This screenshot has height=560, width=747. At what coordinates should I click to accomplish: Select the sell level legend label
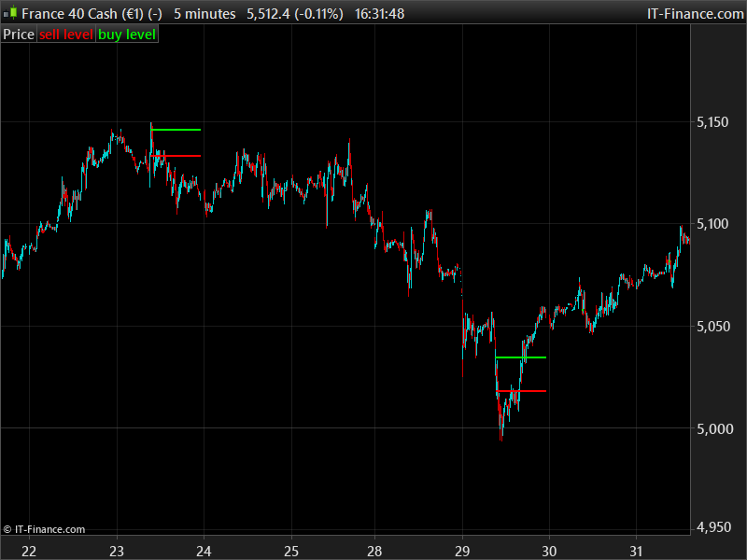pos(66,35)
